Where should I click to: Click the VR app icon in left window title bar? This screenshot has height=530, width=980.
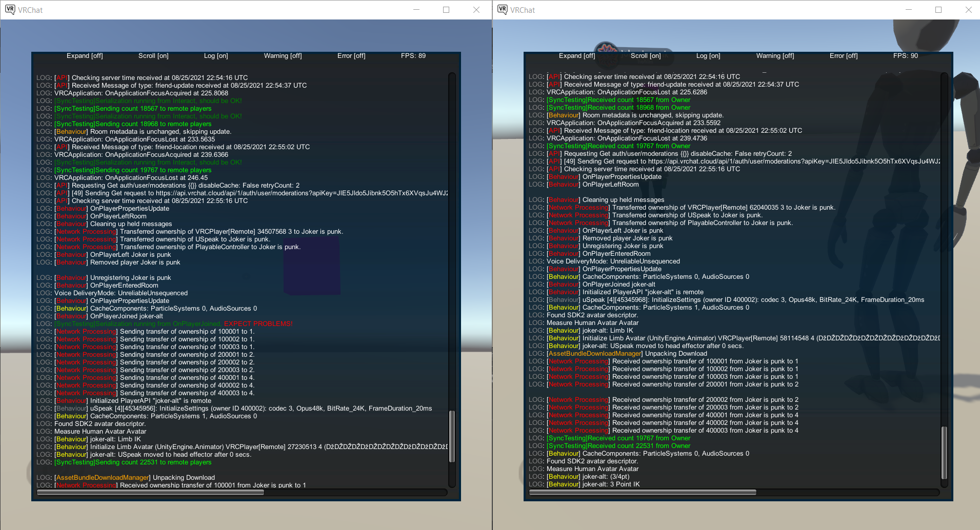[10, 10]
